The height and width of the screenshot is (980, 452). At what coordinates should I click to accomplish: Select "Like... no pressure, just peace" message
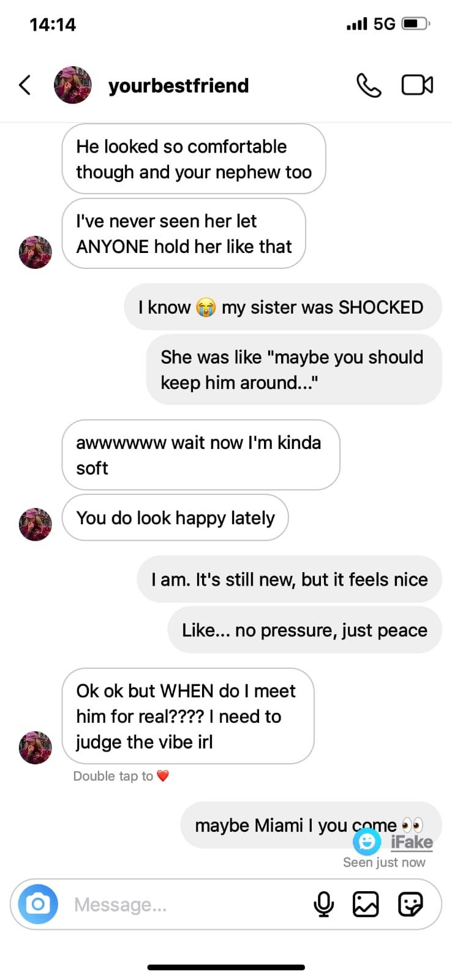304,630
